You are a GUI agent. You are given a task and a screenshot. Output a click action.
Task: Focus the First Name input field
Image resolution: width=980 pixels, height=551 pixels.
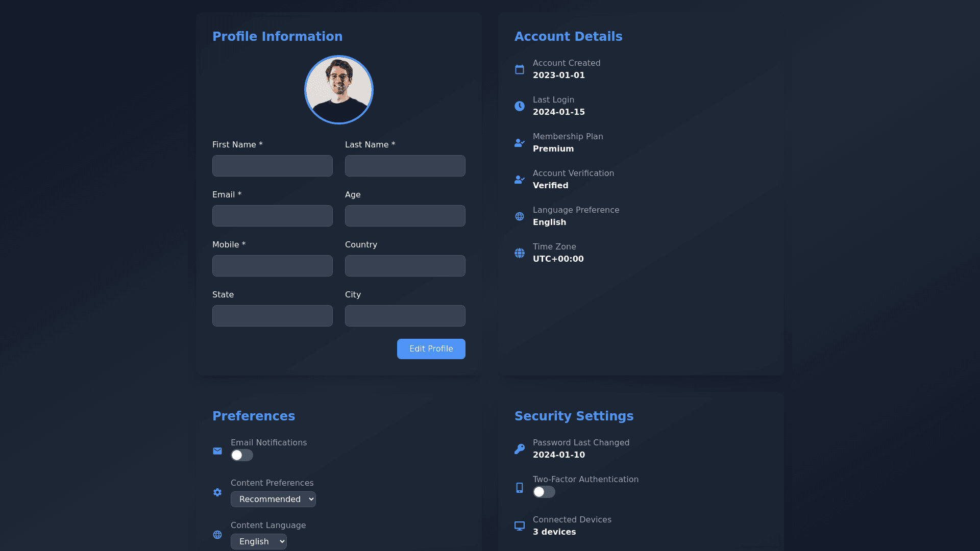[273, 166]
